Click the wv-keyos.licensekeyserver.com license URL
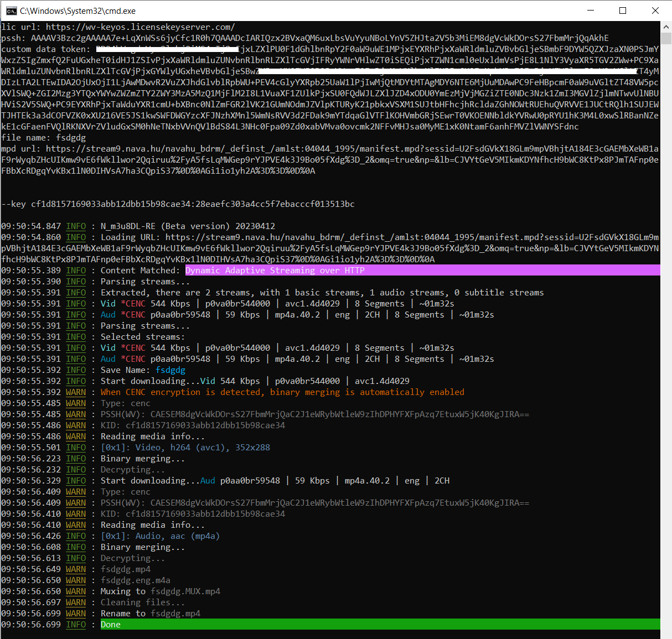This screenshot has width=672, height=639. (x=140, y=27)
